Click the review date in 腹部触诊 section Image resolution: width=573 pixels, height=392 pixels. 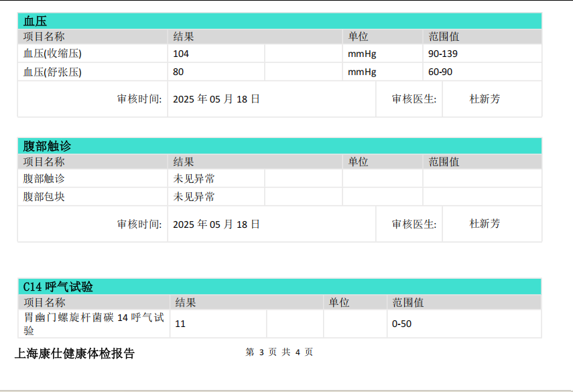216,224
